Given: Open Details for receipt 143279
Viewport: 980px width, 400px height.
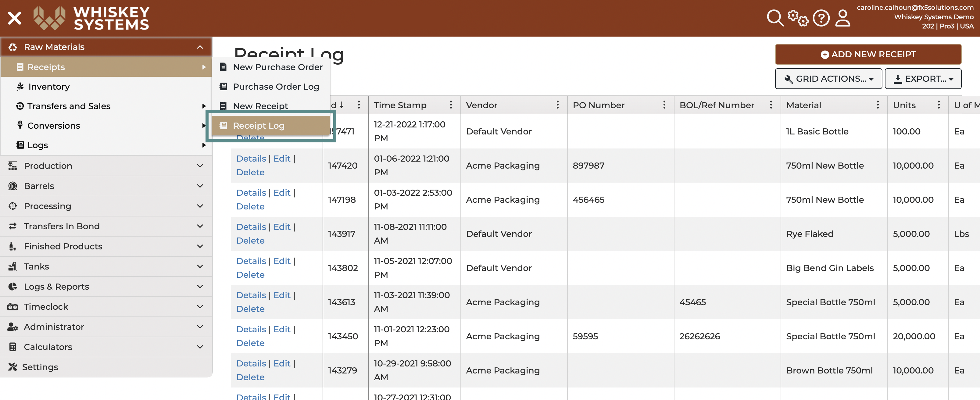Looking at the screenshot, I should 251,363.
